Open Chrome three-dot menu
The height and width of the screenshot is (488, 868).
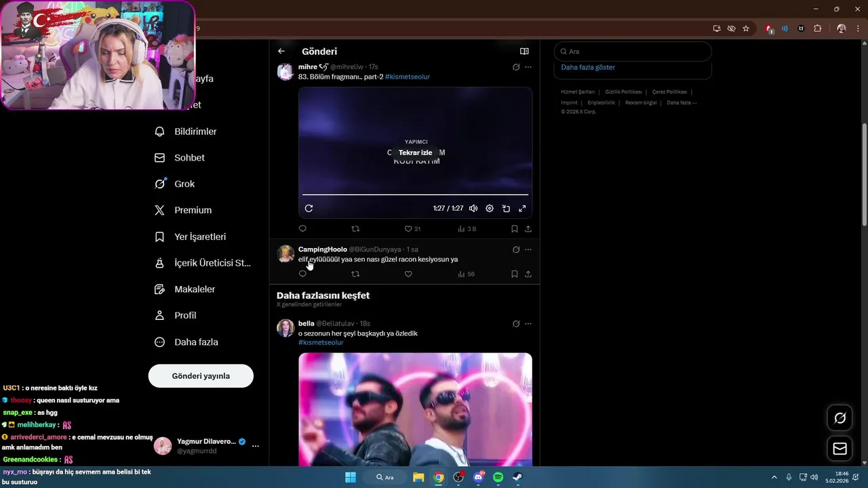(x=857, y=28)
